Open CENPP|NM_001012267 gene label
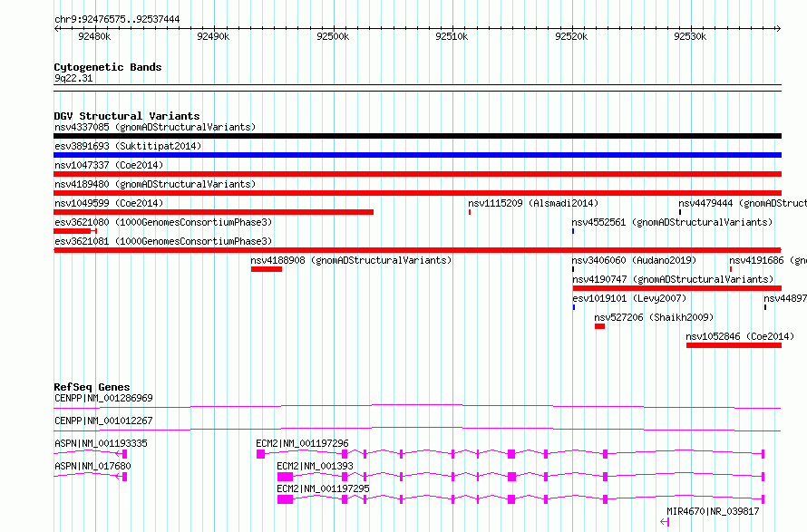 click(x=103, y=421)
